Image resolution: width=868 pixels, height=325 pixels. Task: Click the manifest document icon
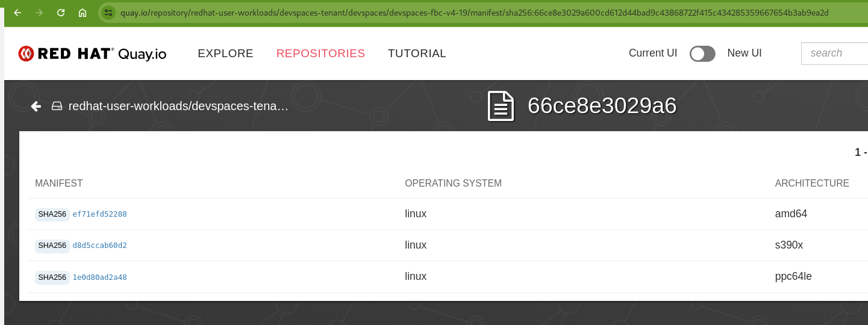pos(501,106)
